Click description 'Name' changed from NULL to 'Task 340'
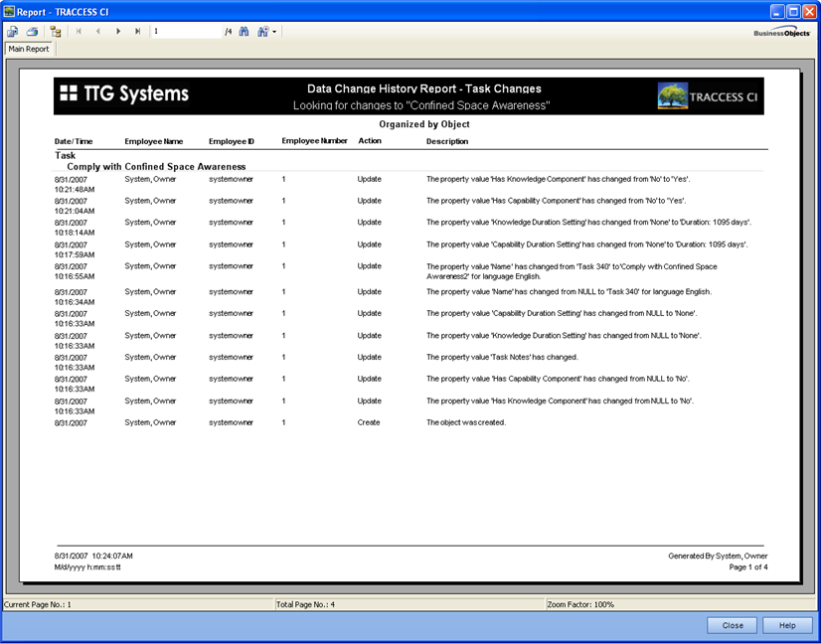 click(570, 291)
